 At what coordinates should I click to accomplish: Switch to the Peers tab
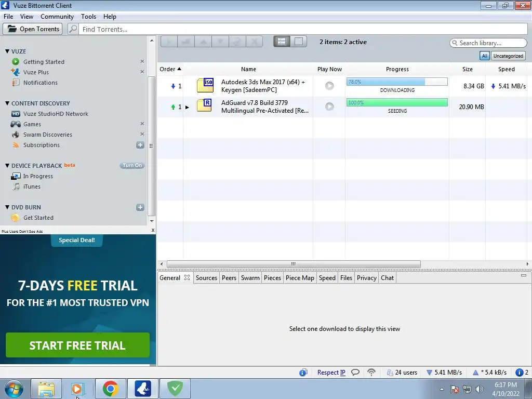tap(229, 277)
